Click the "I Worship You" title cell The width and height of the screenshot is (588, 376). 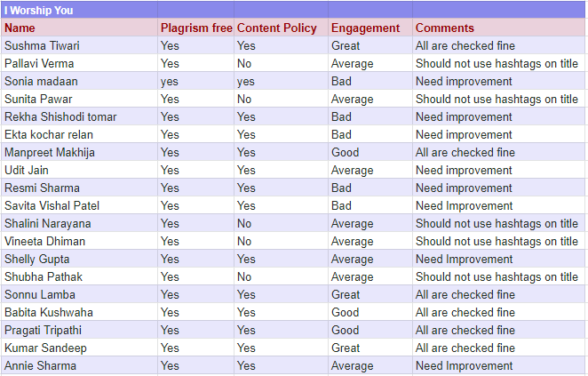point(37,11)
